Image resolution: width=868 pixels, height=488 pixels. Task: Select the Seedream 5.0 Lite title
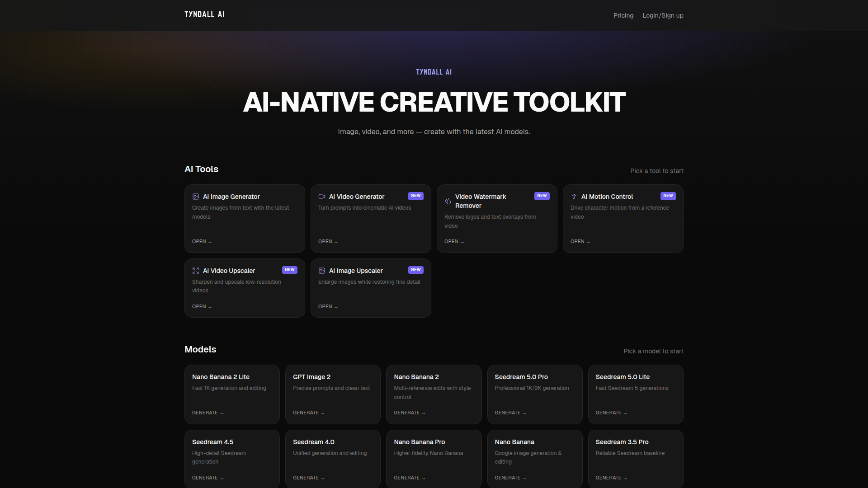coord(623,377)
